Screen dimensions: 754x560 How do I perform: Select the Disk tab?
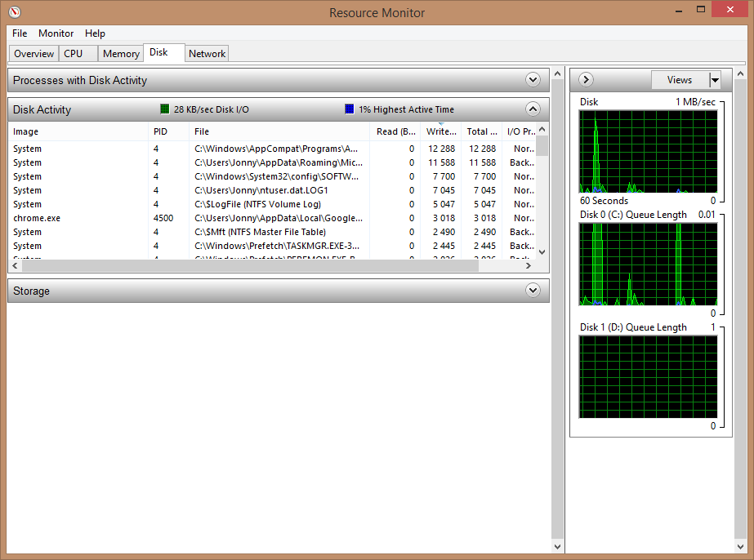[x=163, y=52]
